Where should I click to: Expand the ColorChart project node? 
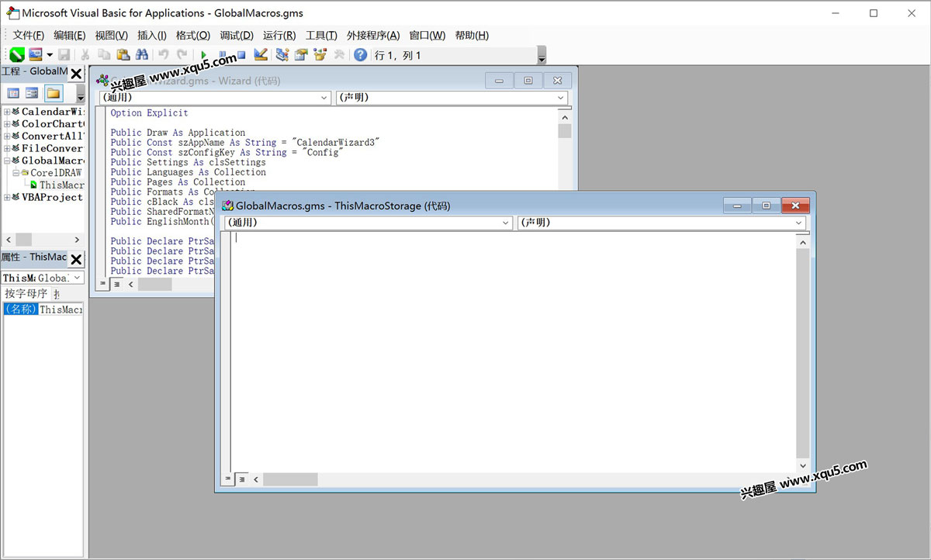click(x=7, y=124)
